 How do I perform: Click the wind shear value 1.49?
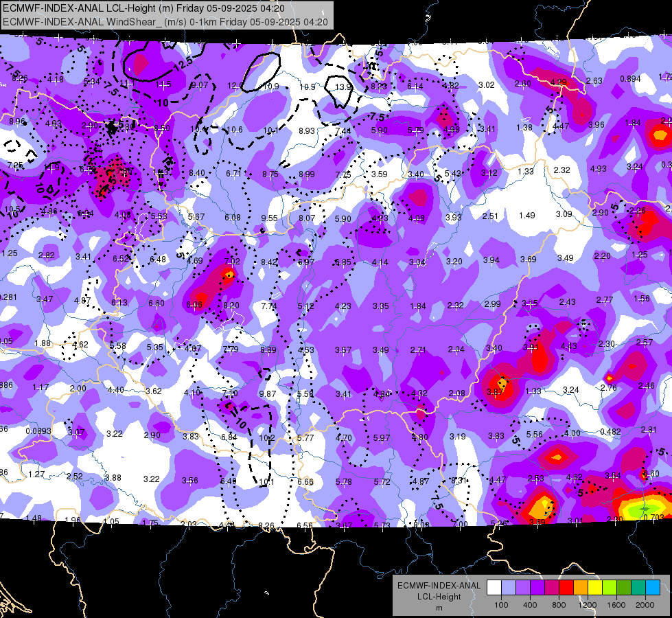click(527, 216)
